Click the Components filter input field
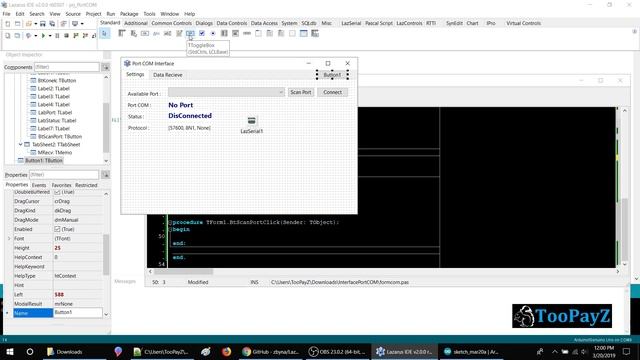Screen dimensions: 640x360 [x=67, y=67]
